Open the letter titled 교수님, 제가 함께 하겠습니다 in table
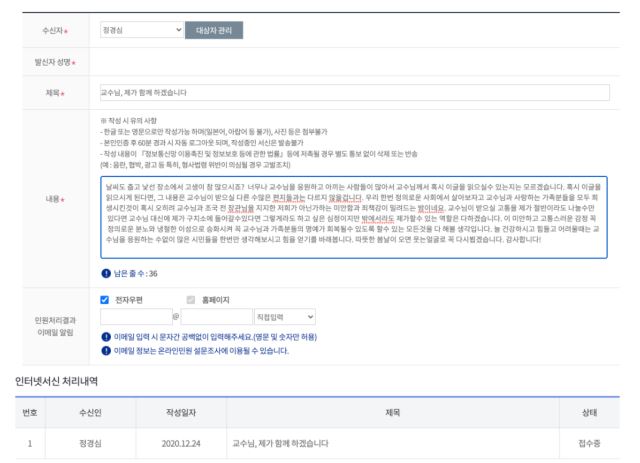The image size is (640, 463). [x=280, y=443]
